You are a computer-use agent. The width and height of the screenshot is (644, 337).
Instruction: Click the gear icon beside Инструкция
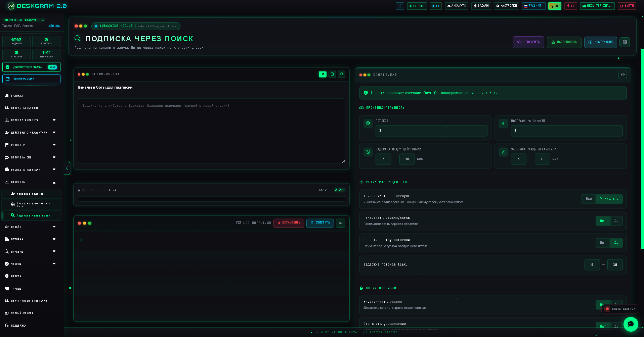pyautogui.click(x=625, y=42)
